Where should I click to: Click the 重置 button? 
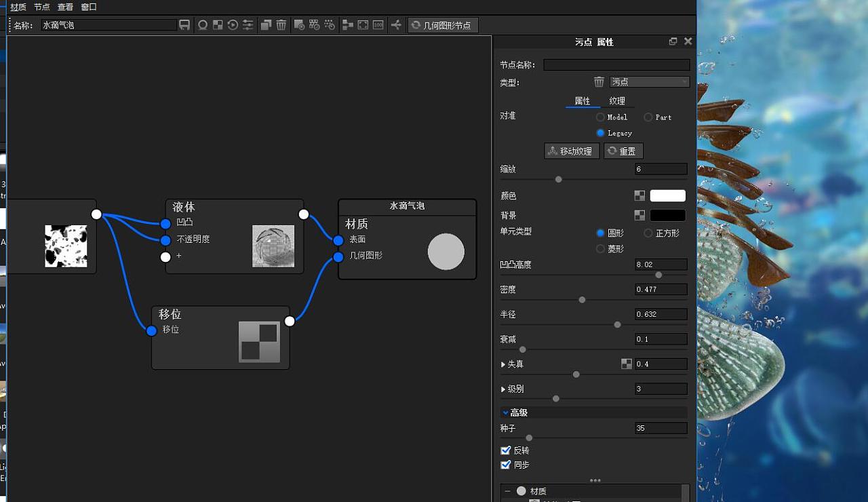623,151
